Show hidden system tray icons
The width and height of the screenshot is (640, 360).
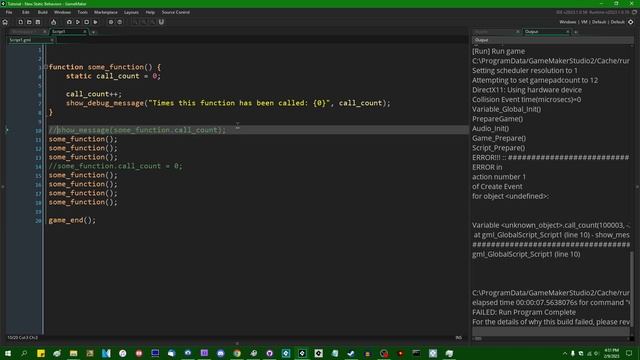point(564,353)
